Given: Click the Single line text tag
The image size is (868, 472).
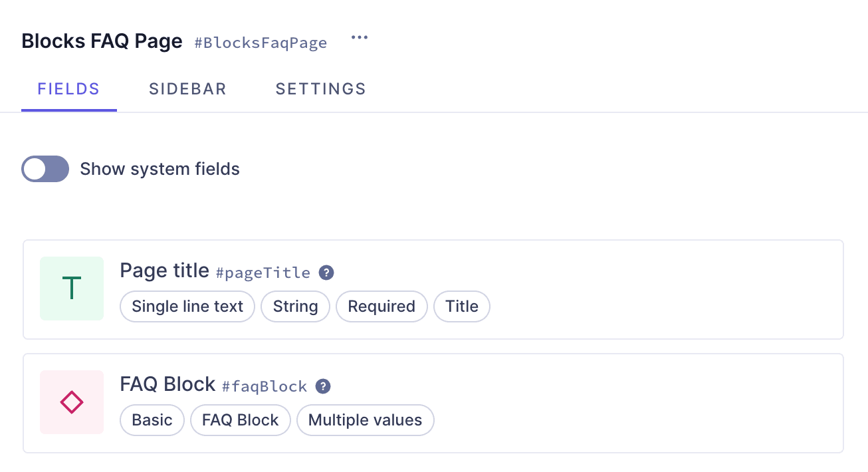Looking at the screenshot, I should 187,306.
